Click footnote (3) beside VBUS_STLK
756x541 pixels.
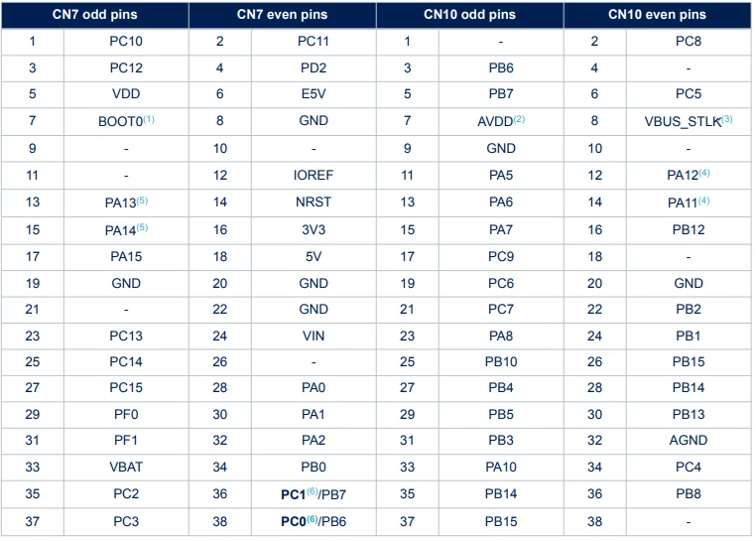point(726,119)
